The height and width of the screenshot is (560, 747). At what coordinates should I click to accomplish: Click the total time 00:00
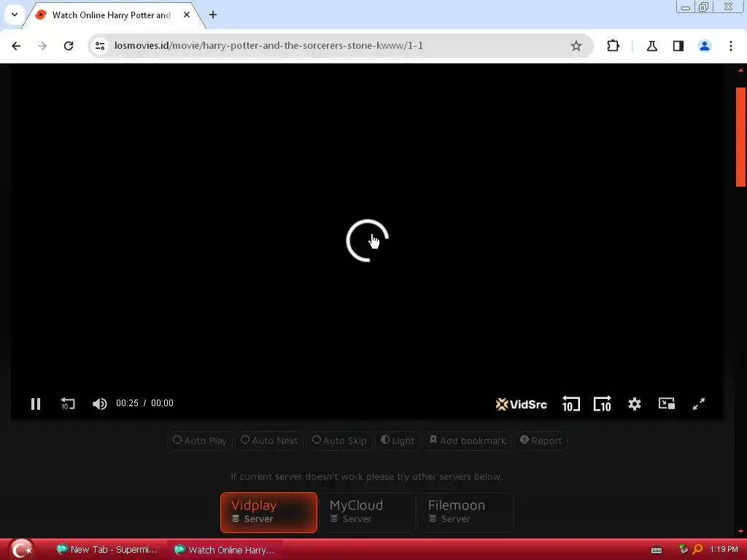(162, 403)
